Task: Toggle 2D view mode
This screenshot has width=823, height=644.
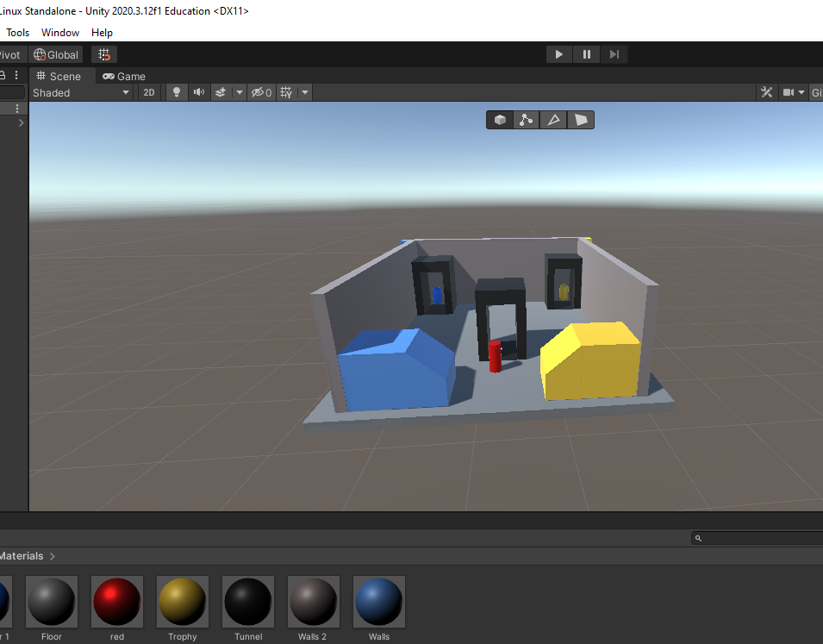Action: click(x=149, y=92)
